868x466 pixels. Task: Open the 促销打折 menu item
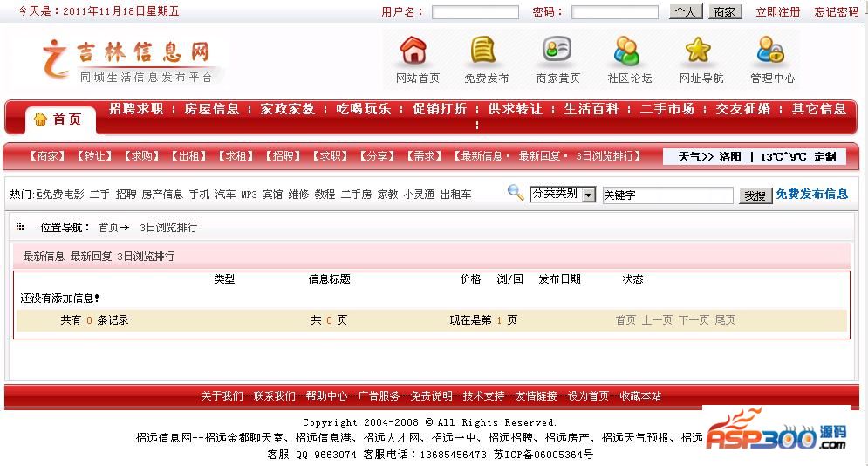tap(440, 108)
